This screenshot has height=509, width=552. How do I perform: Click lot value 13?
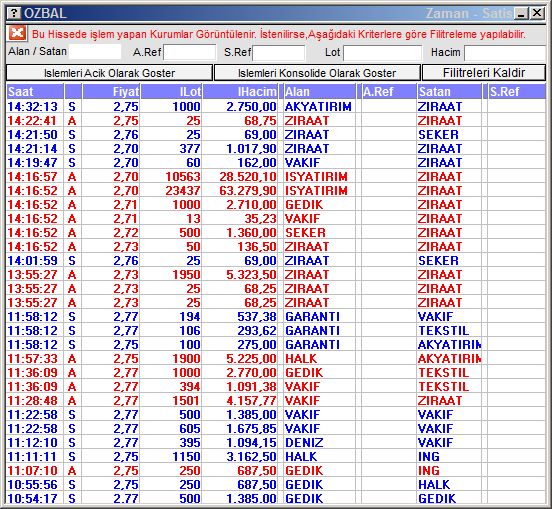193,219
